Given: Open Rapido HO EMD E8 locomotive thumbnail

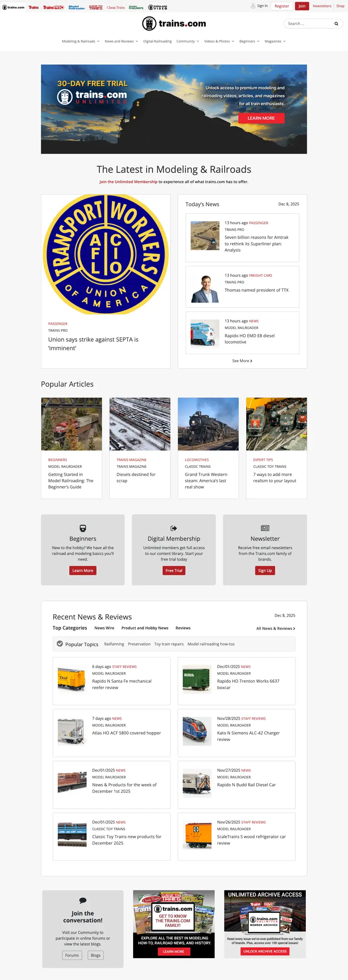Looking at the screenshot, I should (x=205, y=333).
